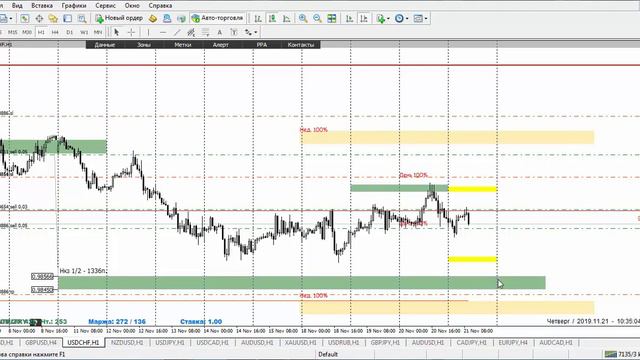The image size is (640, 360).
Task: Click the Новый ордер button
Action: pos(119,18)
